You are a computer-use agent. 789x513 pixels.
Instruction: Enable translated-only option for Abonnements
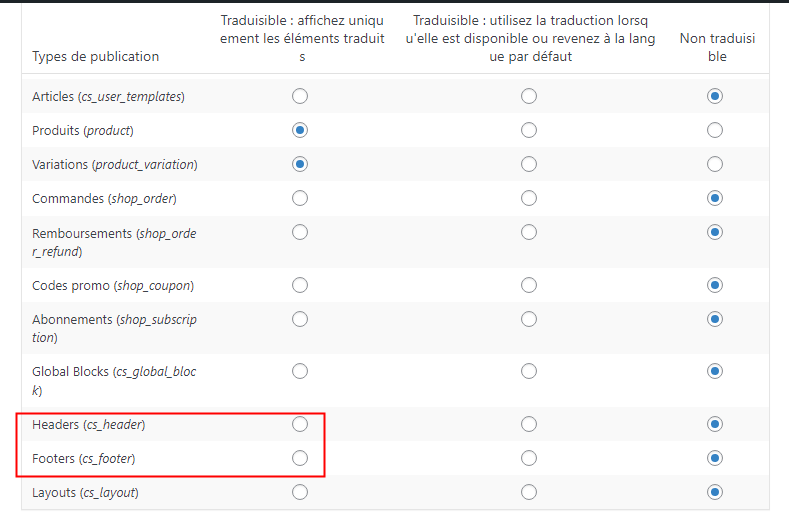pos(300,319)
